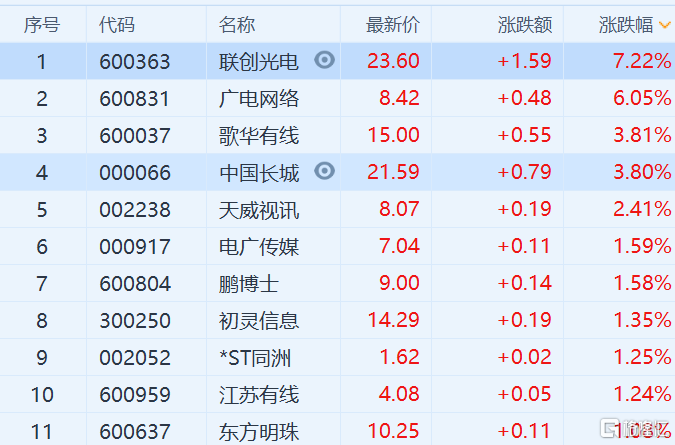
Task: Open stock name 歌华有线
Action: (259, 136)
